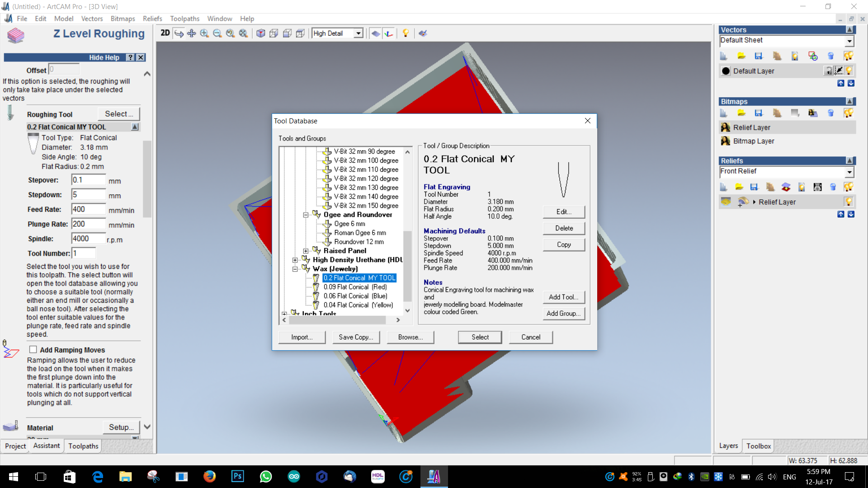Collapse the Wax (Jewelry) tool group
The width and height of the screenshot is (868, 488).
tap(295, 269)
